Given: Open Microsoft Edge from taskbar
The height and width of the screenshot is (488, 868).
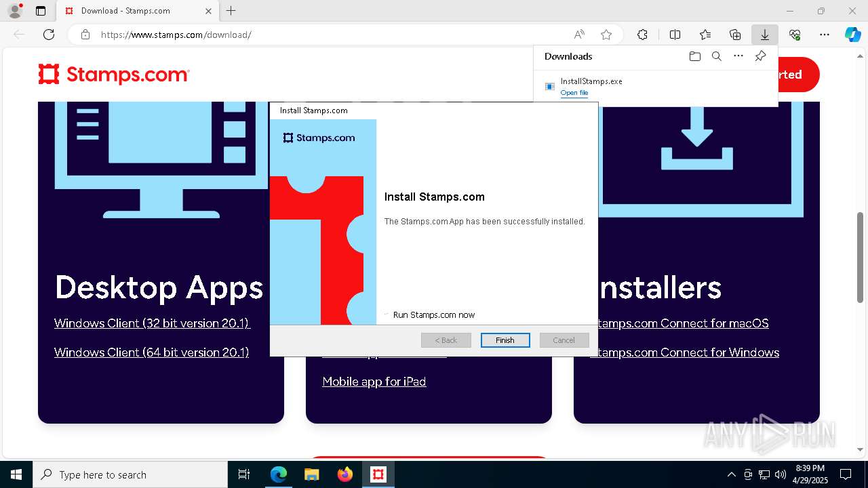Looking at the screenshot, I should 279,474.
